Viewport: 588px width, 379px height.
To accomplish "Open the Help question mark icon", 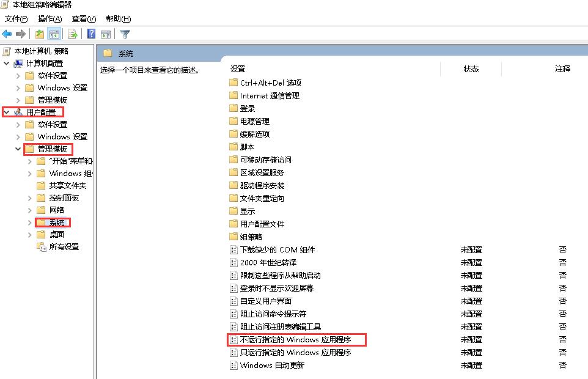I will pyautogui.click(x=91, y=34).
